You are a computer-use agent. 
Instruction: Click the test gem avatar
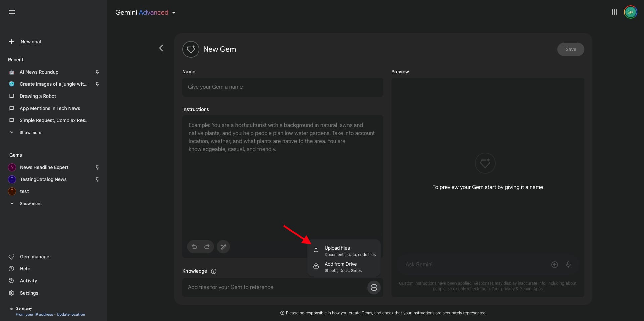tap(12, 191)
